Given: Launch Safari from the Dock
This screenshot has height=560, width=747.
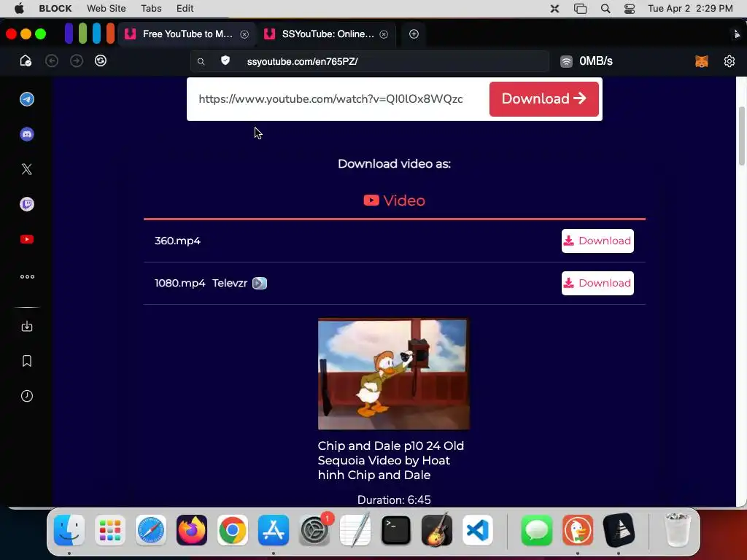Looking at the screenshot, I should 151,530.
